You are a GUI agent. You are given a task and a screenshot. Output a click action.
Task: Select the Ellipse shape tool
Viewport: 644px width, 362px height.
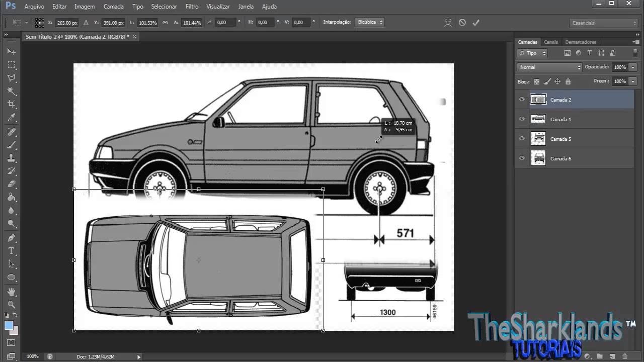pos(11,278)
